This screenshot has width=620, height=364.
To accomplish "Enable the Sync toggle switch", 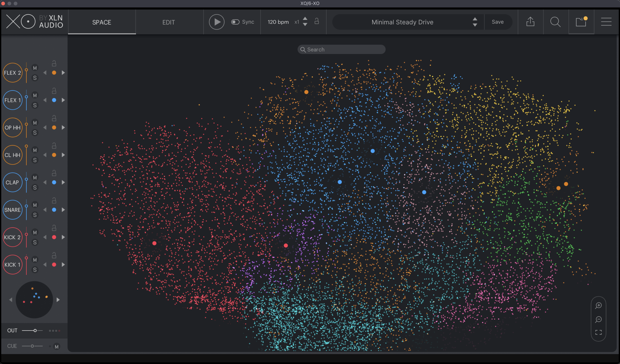I will point(235,22).
